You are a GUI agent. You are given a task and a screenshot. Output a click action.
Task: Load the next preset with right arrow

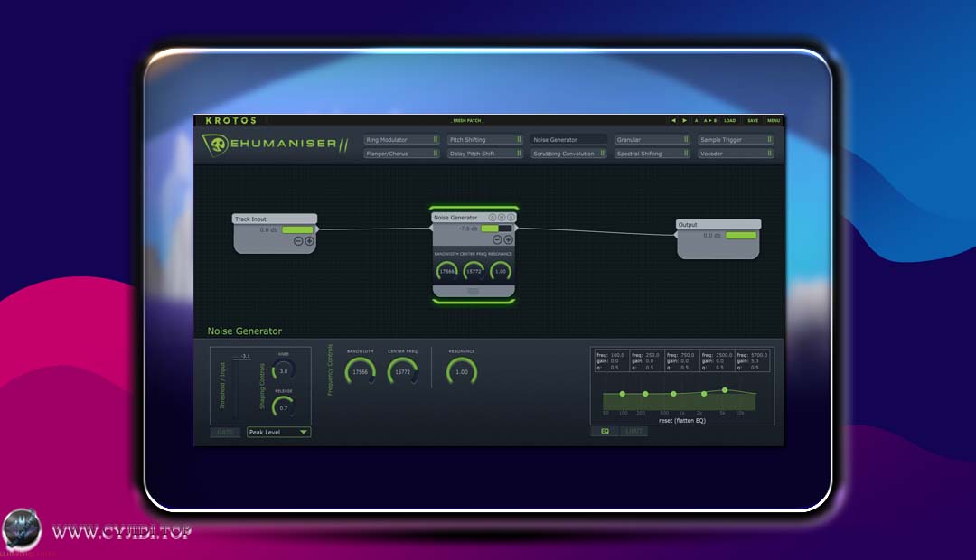click(x=684, y=121)
